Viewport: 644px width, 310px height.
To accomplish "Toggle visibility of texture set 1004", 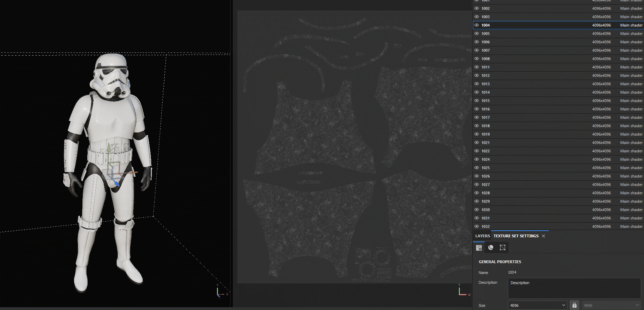I will (x=476, y=25).
